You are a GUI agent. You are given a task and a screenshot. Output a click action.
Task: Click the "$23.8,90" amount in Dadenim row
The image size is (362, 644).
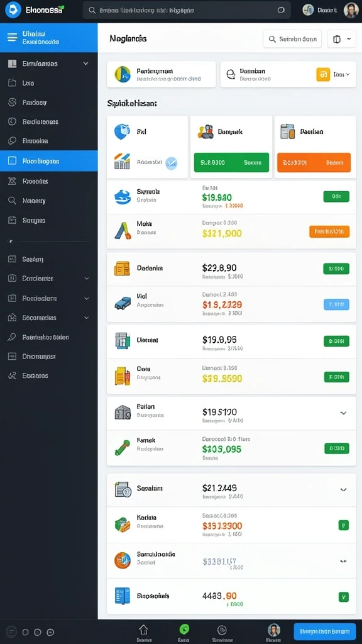coord(219,268)
